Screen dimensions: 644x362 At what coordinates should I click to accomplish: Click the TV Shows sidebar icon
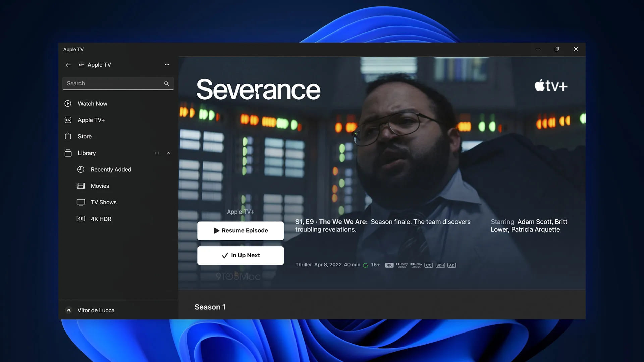(80, 202)
